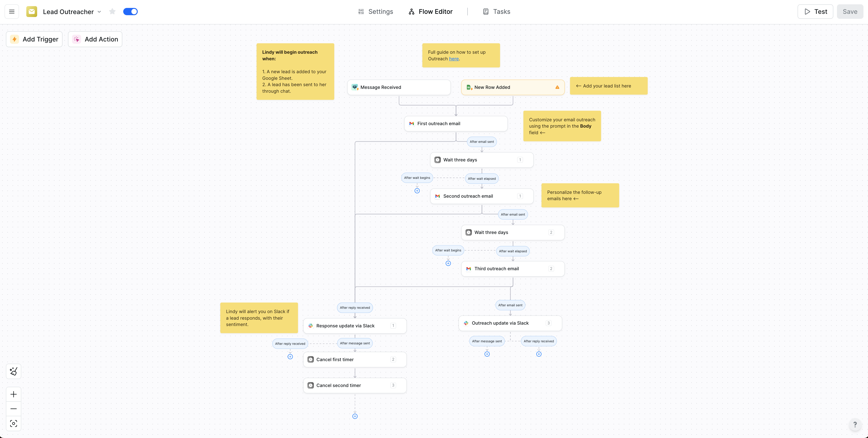Expand the Lead Outreacher name dropdown
Viewport: 868px width, 438px height.
point(99,12)
